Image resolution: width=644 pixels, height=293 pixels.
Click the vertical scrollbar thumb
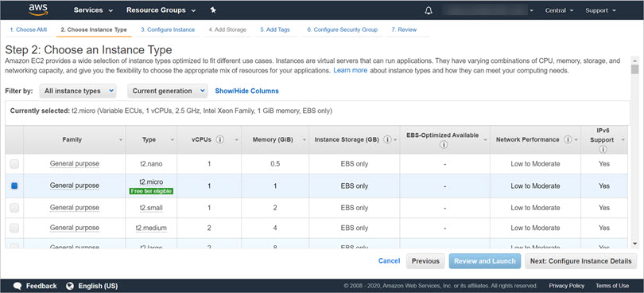tap(635, 69)
